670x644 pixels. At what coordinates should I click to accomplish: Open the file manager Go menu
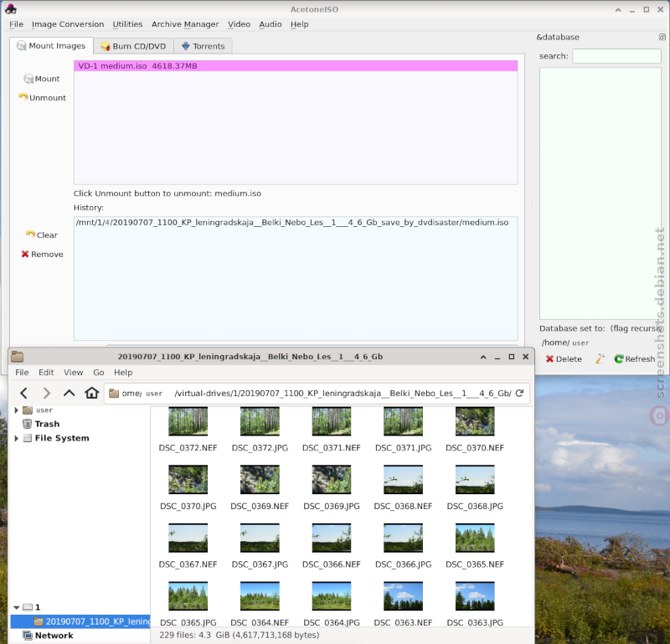(x=99, y=373)
